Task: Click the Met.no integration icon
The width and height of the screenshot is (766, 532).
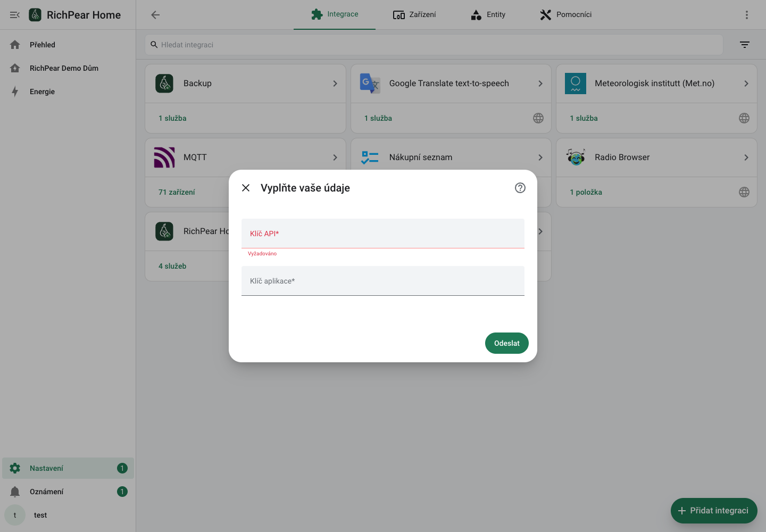Action: [x=576, y=84]
